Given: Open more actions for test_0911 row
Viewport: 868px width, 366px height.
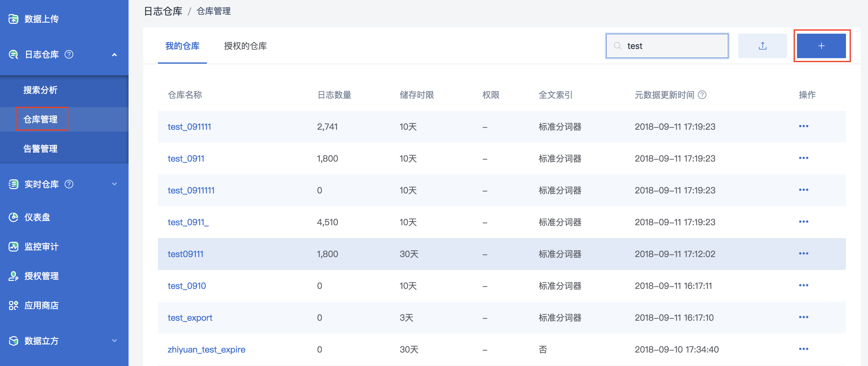Looking at the screenshot, I should [804, 158].
